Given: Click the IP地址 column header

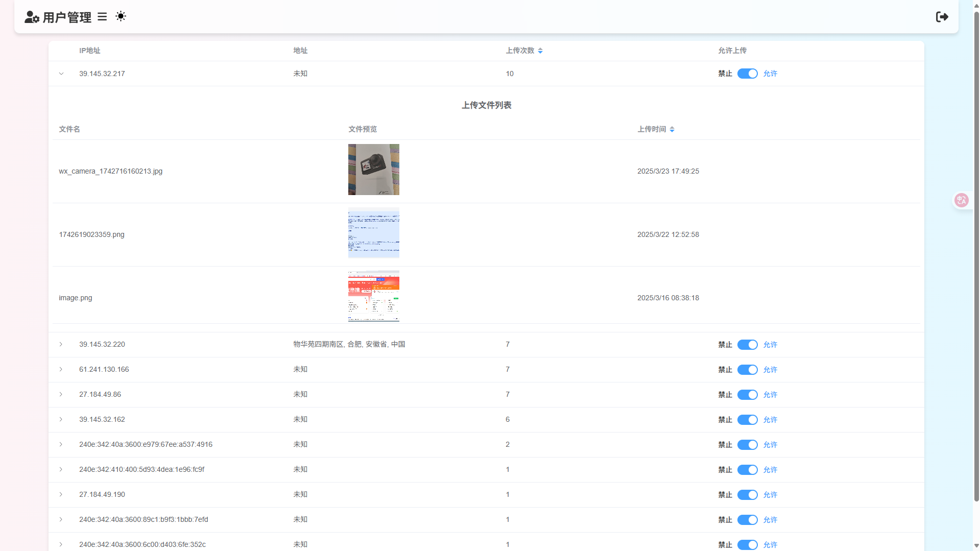Looking at the screenshot, I should [x=90, y=51].
